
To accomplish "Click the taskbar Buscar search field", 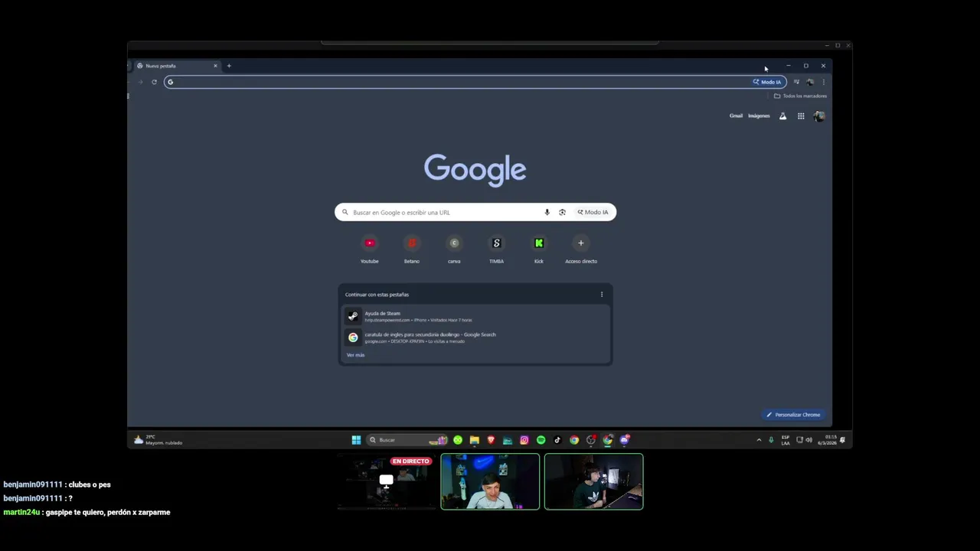I will click(x=406, y=440).
